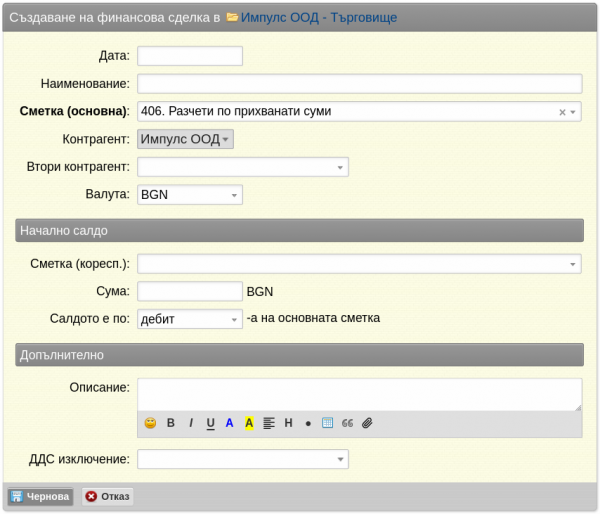Screen dimensions: 600x514
Task: Insert a table into the description
Action: [328, 423]
